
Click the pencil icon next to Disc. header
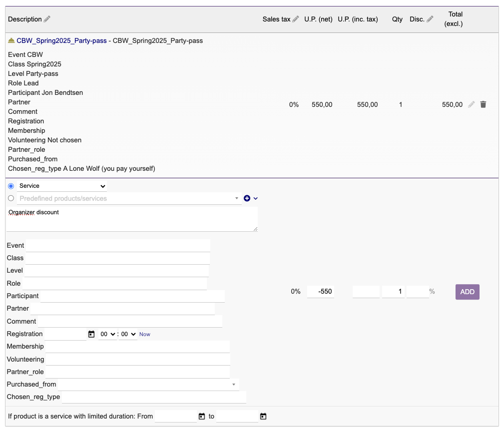tap(430, 19)
